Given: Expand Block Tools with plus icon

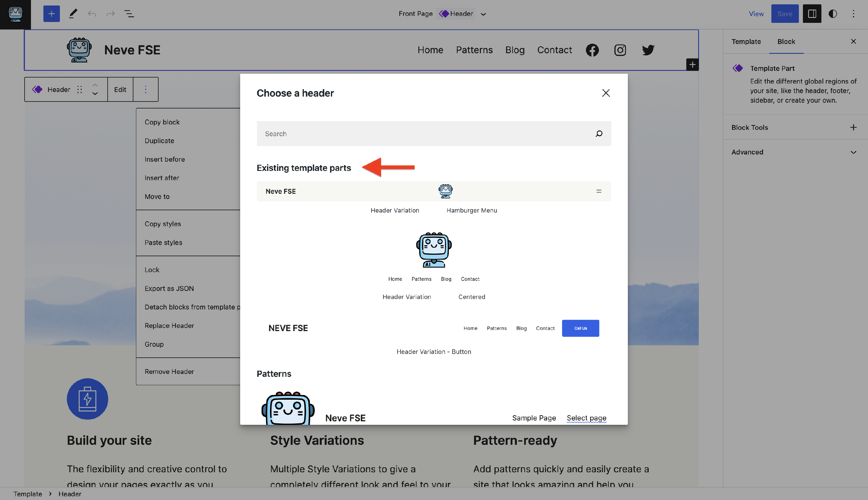Looking at the screenshot, I should click(853, 128).
